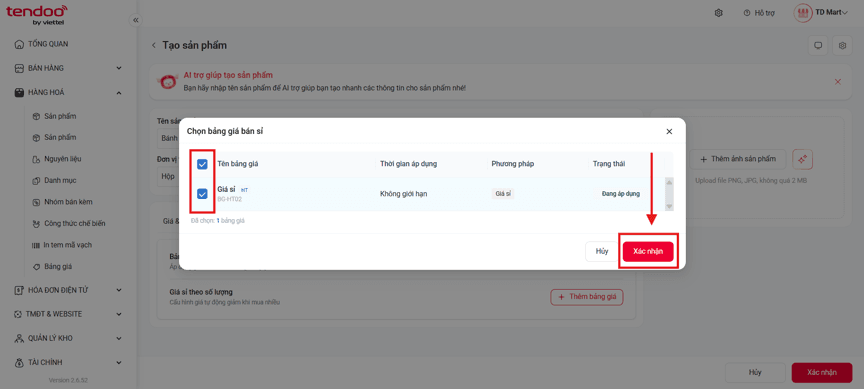
Task: Click the Trạng thái column header
Action: coord(609,164)
